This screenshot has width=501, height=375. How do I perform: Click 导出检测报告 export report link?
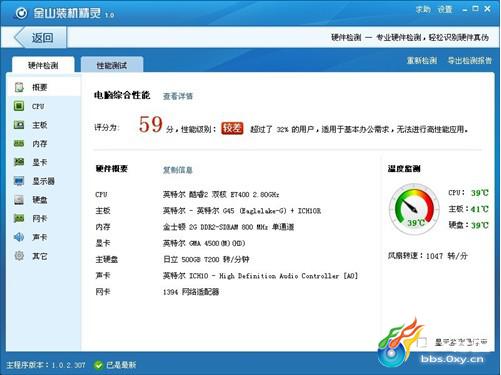(x=470, y=61)
